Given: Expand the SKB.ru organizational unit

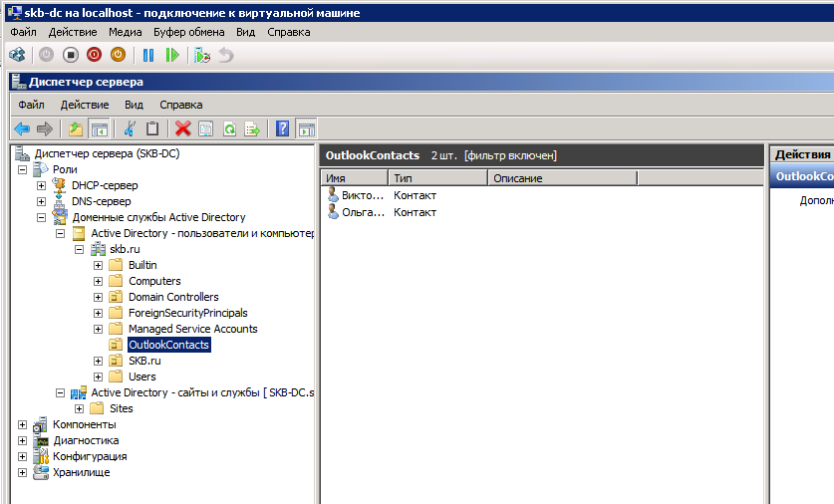Looking at the screenshot, I should [x=98, y=361].
